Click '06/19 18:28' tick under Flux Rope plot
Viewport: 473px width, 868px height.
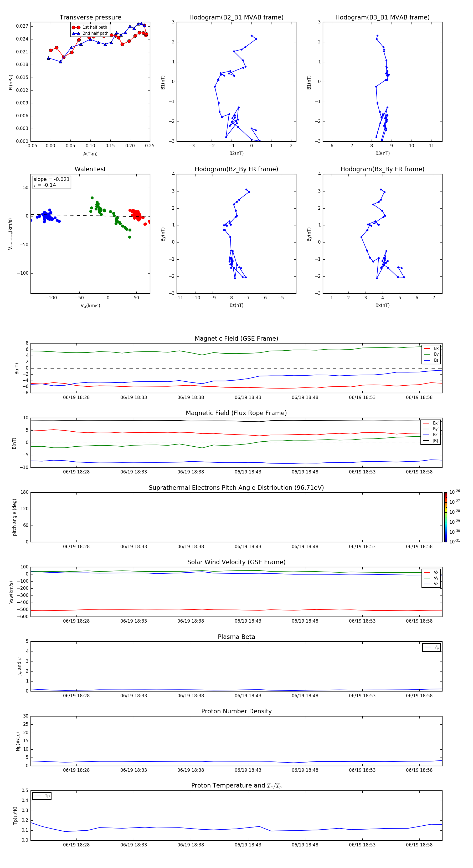point(76,472)
